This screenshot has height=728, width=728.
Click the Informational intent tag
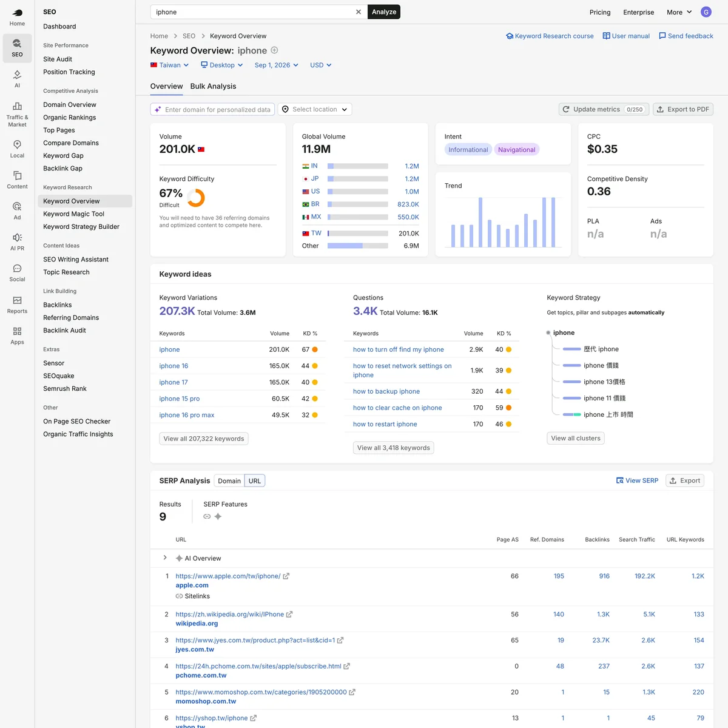(x=468, y=150)
